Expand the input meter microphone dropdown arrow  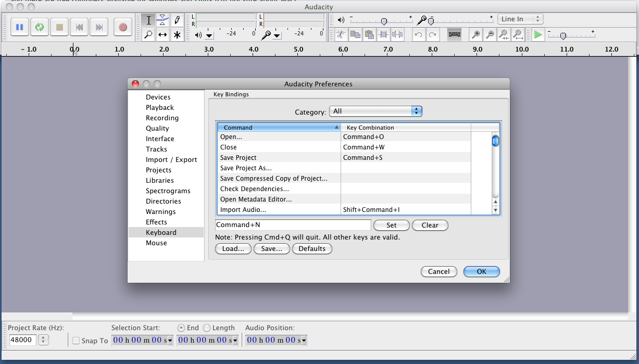(x=277, y=35)
